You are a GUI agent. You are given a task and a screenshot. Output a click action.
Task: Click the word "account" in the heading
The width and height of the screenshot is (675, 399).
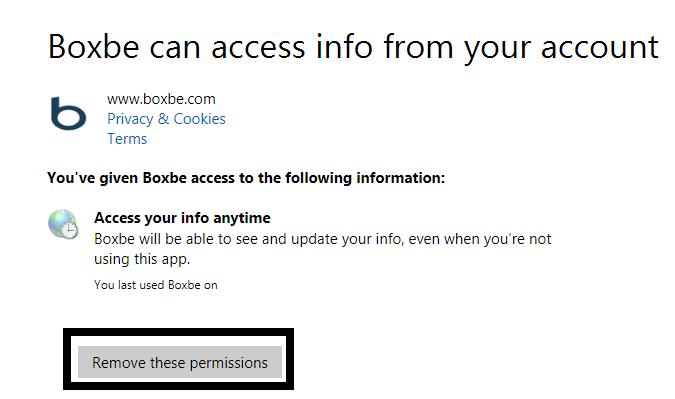click(x=600, y=48)
